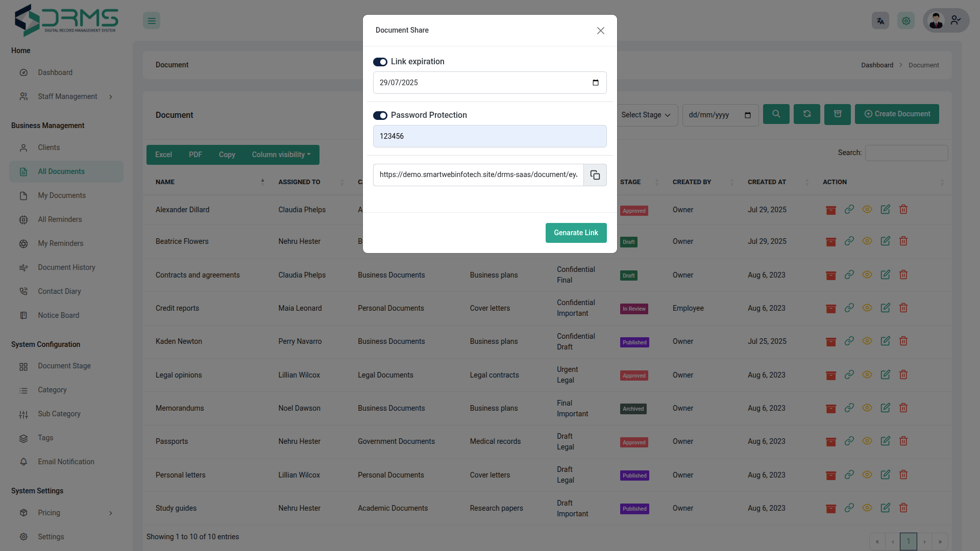Turn off Password Protection switch
Screen dimensions: 980x551
coord(380,116)
